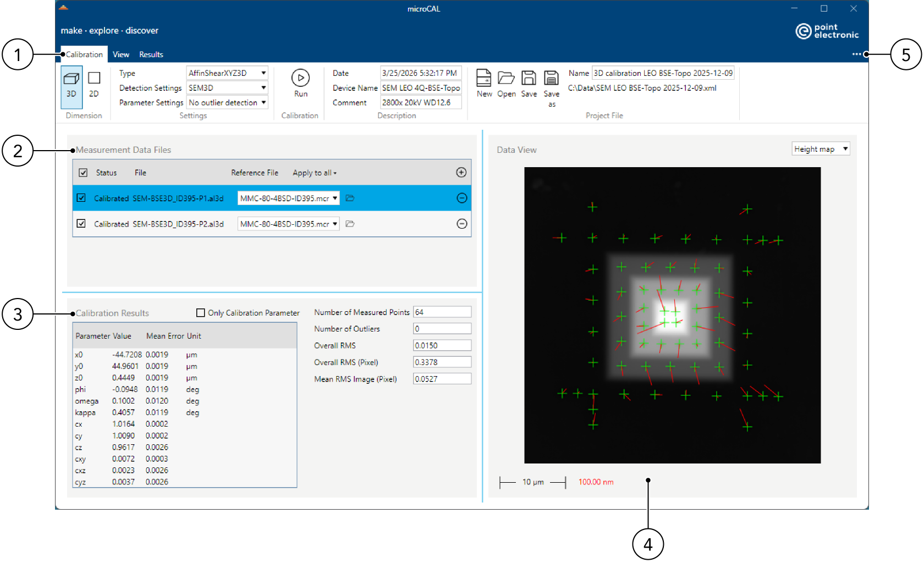Screen dimensions: 924x563
Task: Select the cxz parameter row
Action: (185, 471)
